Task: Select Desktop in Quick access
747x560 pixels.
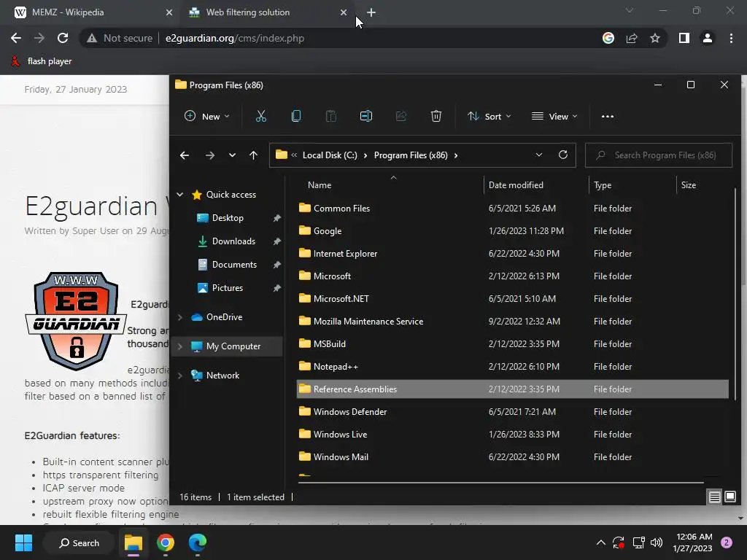Action: (228, 217)
